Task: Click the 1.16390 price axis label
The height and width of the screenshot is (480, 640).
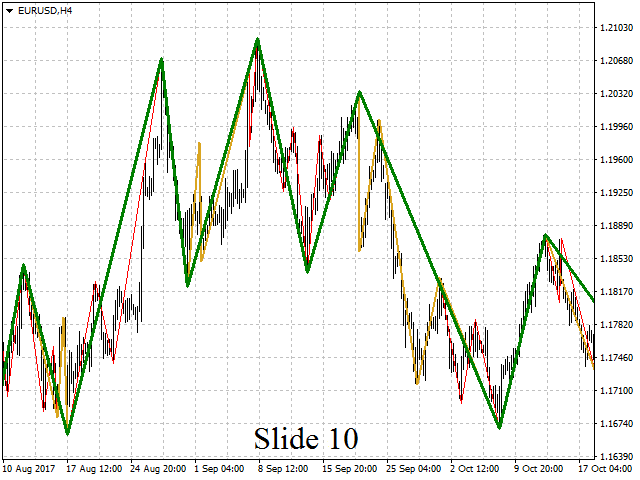Action: coord(616,456)
